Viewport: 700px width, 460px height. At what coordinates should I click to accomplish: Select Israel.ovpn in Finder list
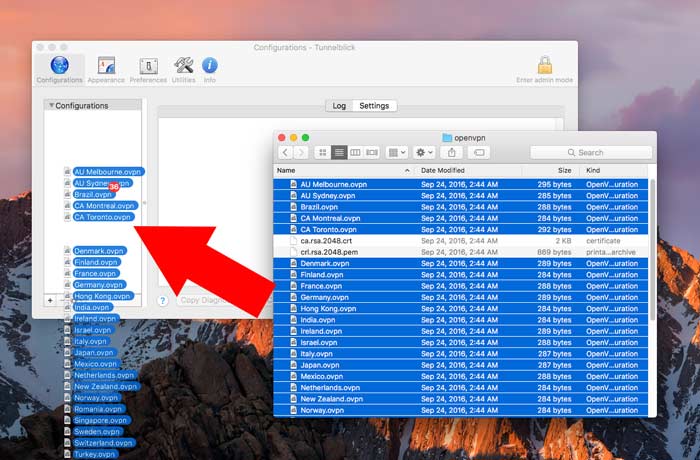[461, 343]
